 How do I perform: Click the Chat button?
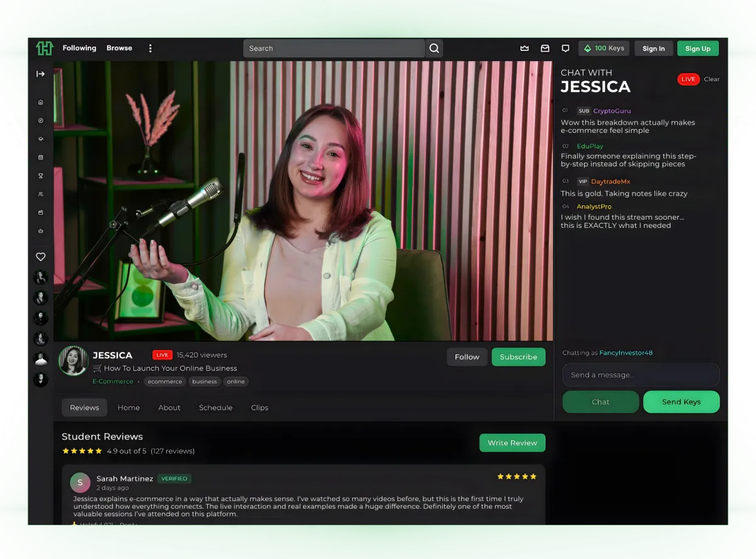click(600, 402)
